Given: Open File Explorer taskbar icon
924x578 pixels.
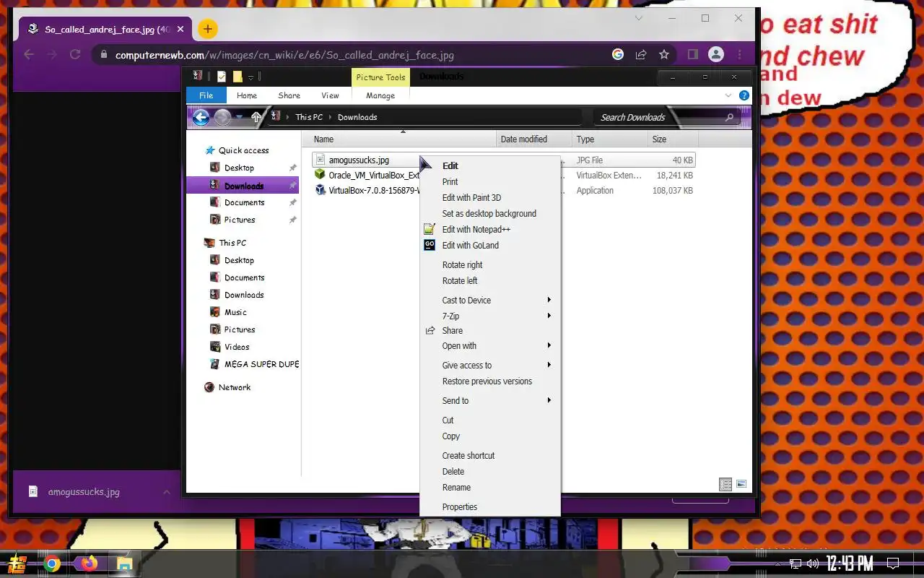Looking at the screenshot, I should coord(125,564).
